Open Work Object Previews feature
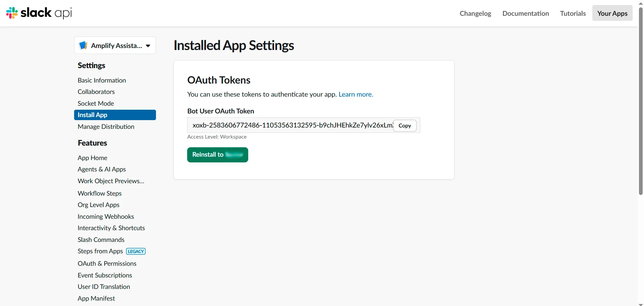The height and width of the screenshot is (306, 644). (111, 181)
